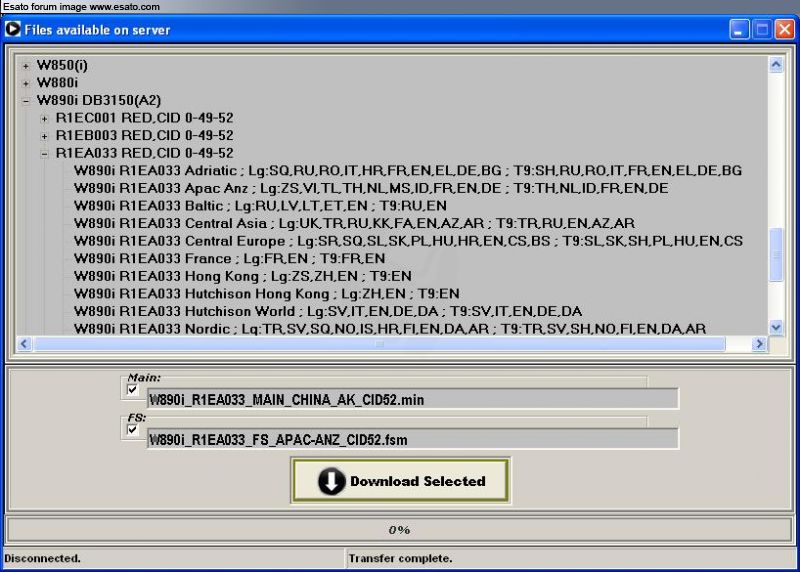Select W890i R1EA033 Baltic row
800x572 pixels.
pyautogui.click(x=260, y=206)
